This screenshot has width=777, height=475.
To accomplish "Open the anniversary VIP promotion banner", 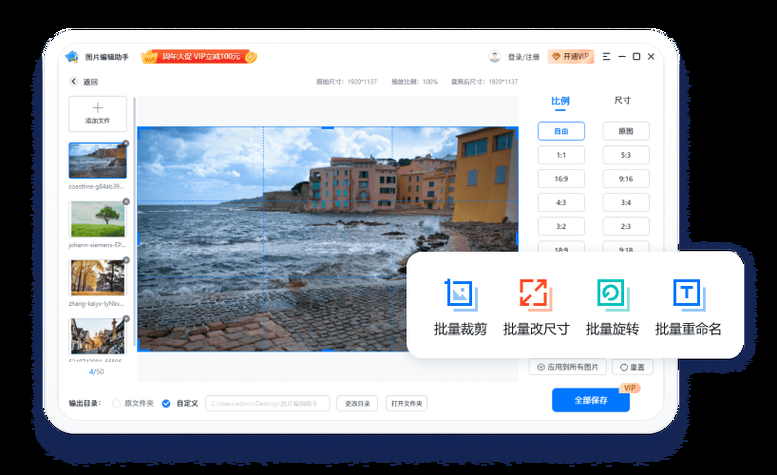I will (199, 57).
